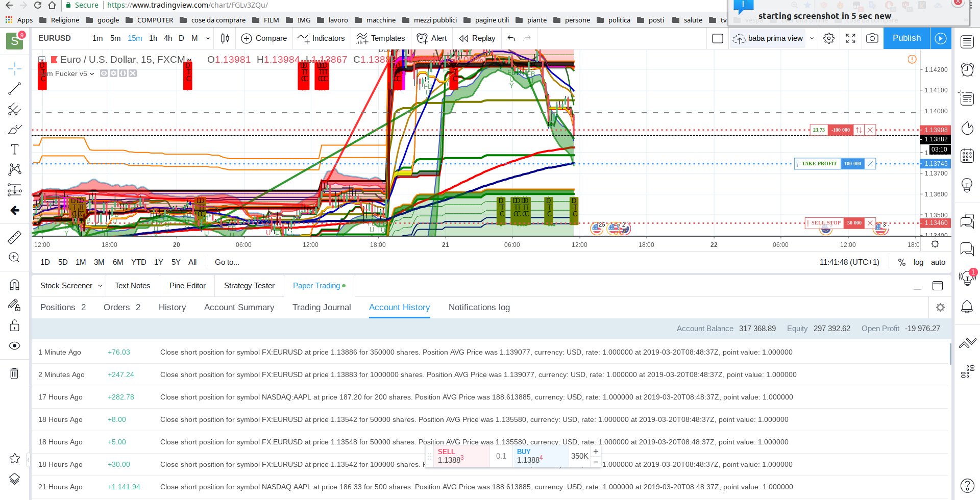The image size is (980, 500).
Task: Switch to the Pine Editor tab
Action: coord(187,286)
